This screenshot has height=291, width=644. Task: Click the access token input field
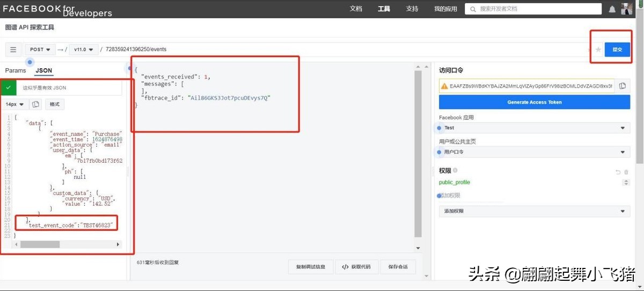point(526,86)
